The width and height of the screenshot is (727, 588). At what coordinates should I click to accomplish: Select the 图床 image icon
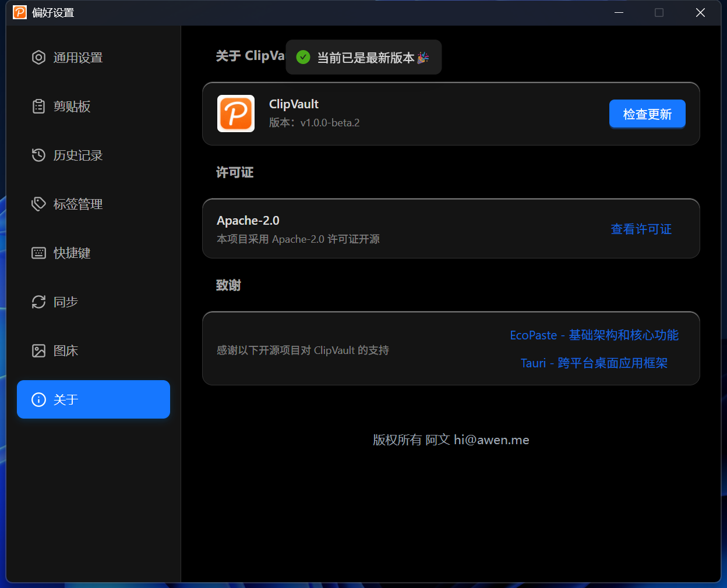click(38, 350)
